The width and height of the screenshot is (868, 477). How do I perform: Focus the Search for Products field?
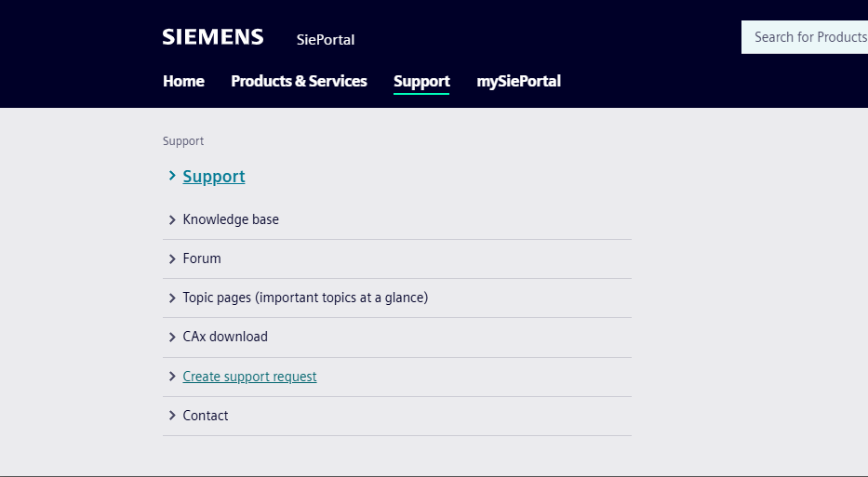click(806, 37)
